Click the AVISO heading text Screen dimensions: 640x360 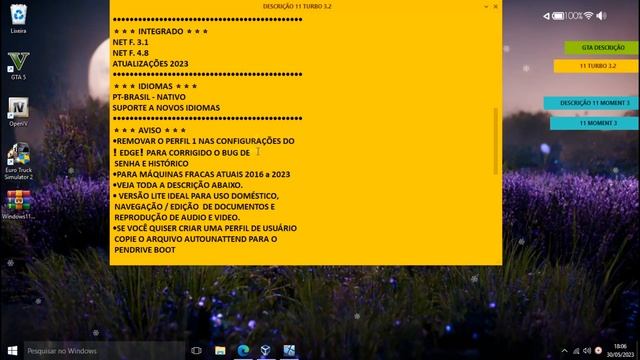(x=149, y=130)
